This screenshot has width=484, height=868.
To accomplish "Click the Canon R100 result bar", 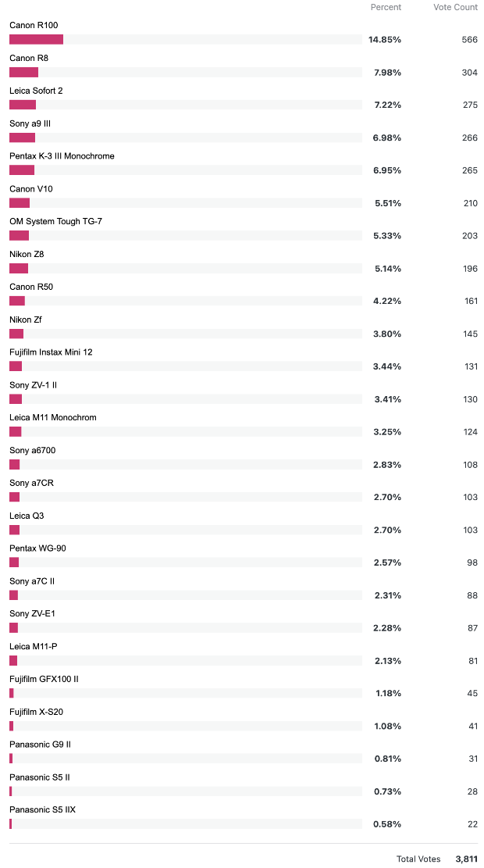I will click(185, 39).
